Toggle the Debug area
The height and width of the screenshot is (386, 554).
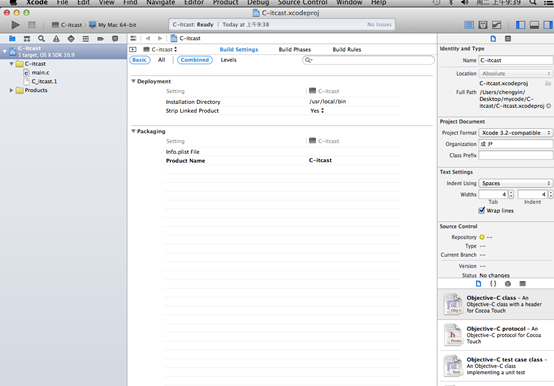pos(534,25)
